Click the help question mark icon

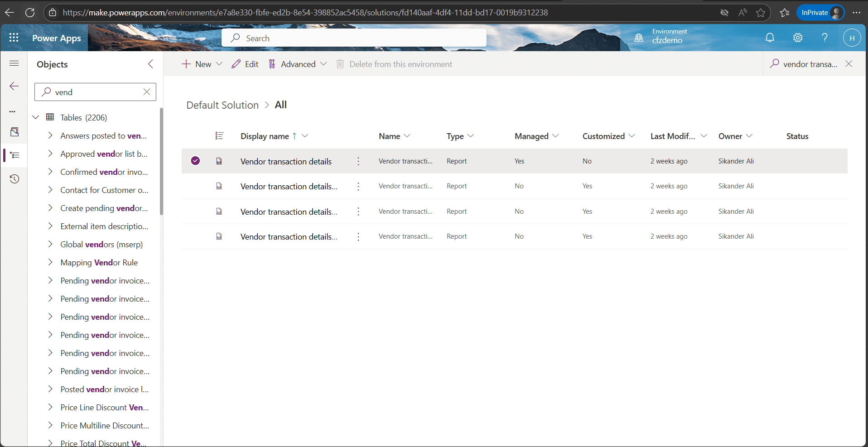click(x=825, y=38)
